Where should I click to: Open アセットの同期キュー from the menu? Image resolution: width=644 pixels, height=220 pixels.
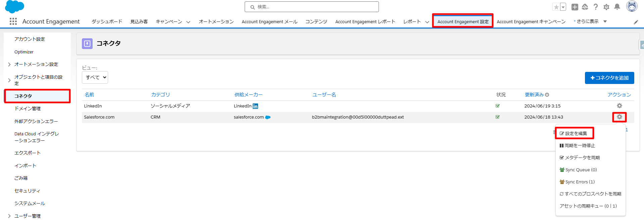pyautogui.click(x=588, y=206)
